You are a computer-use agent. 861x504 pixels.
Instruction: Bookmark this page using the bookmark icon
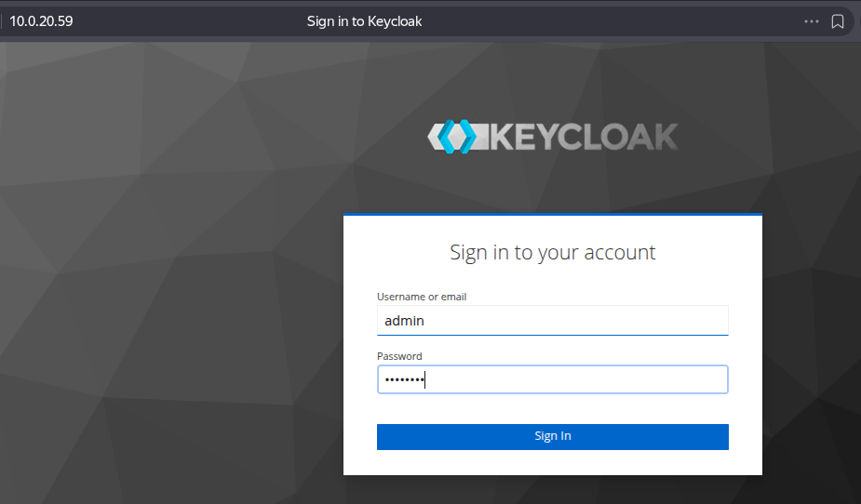[838, 21]
